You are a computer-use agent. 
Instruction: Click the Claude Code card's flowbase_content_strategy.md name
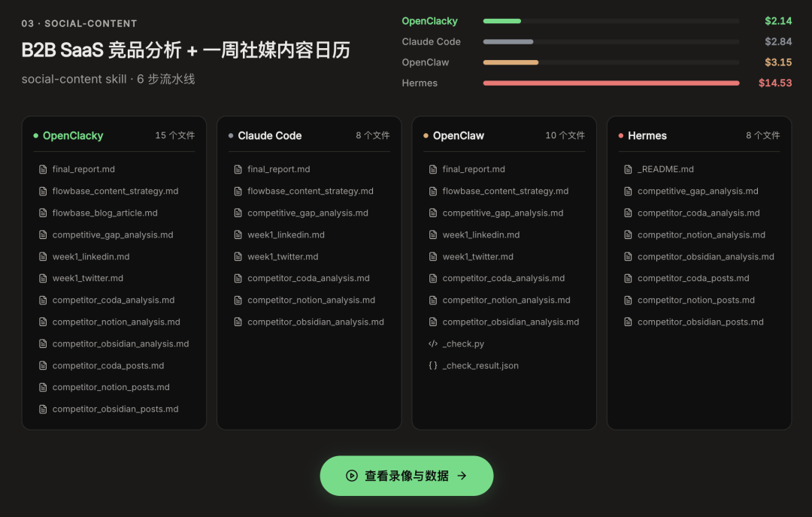311,192
